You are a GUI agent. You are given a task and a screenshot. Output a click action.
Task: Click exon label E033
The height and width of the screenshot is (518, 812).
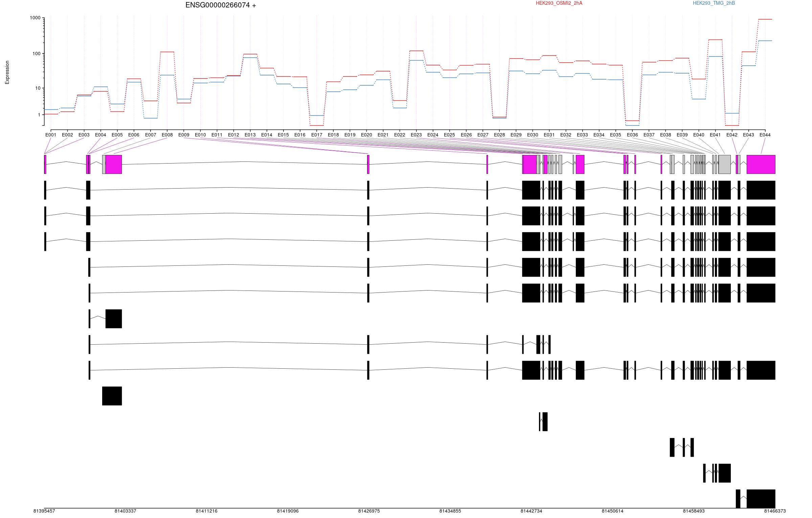pos(582,135)
